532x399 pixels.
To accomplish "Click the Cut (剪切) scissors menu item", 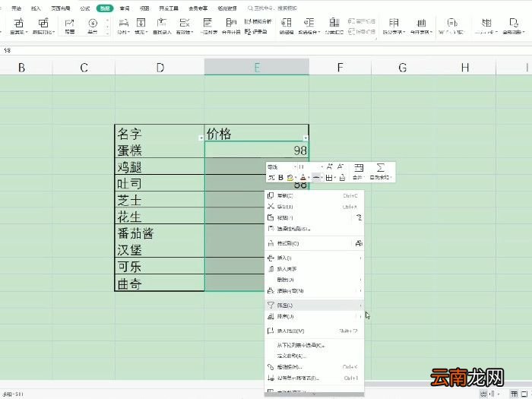I will (x=314, y=207).
